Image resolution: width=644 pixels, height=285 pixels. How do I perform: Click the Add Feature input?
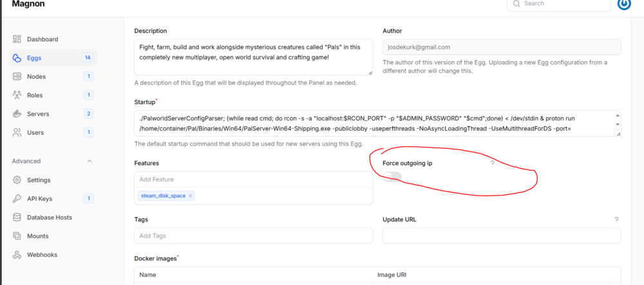pos(253,179)
